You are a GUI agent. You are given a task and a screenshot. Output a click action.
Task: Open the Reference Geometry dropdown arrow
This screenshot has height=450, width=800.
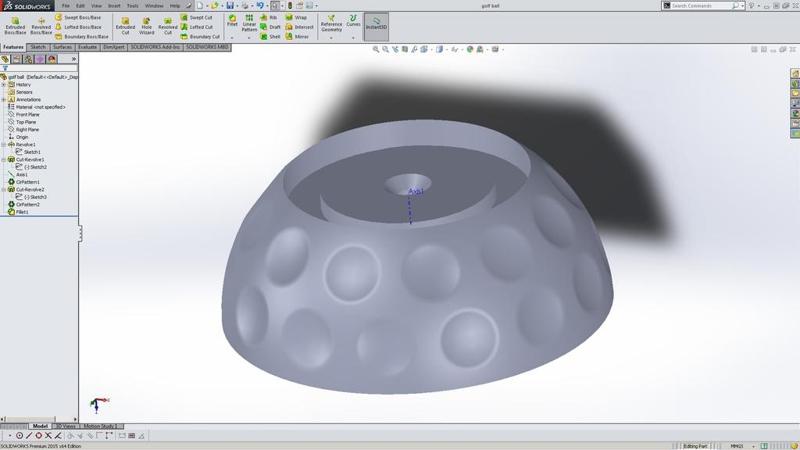click(331, 37)
